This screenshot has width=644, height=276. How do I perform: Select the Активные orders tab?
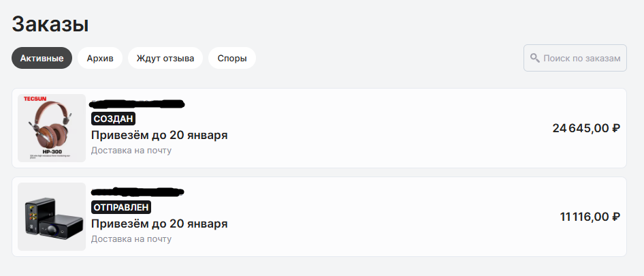tap(42, 58)
